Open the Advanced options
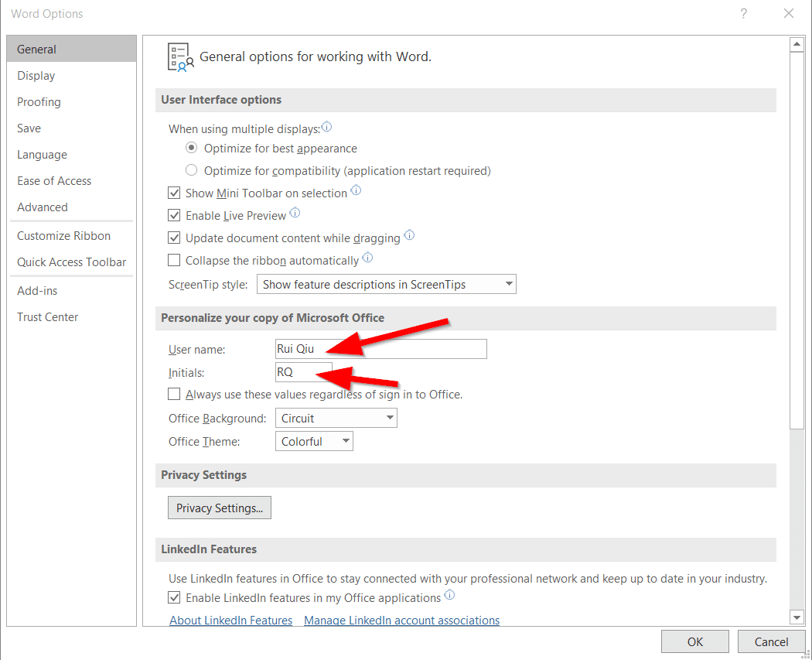Image resolution: width=812 pixels, height=660 pixels. [x=71, y=207]
